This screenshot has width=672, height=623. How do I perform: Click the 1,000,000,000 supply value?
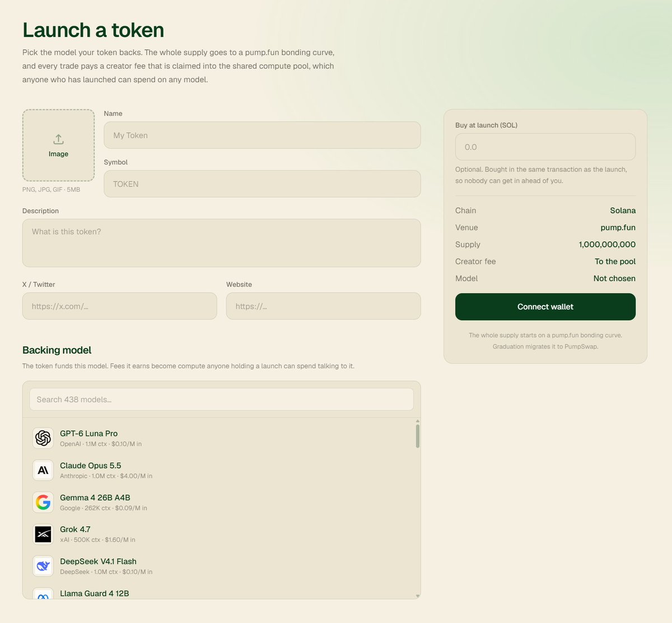point(607,244)
